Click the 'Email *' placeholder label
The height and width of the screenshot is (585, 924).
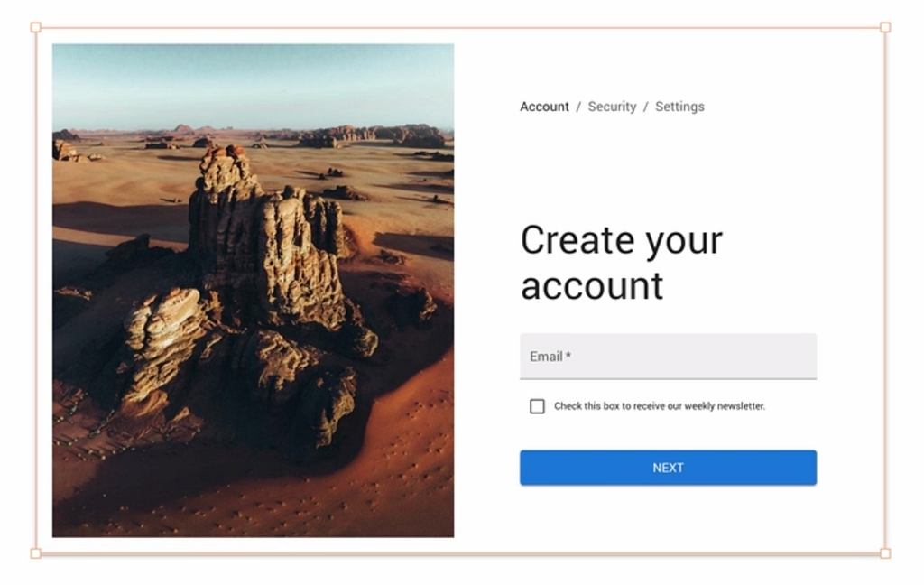[550, 357]
